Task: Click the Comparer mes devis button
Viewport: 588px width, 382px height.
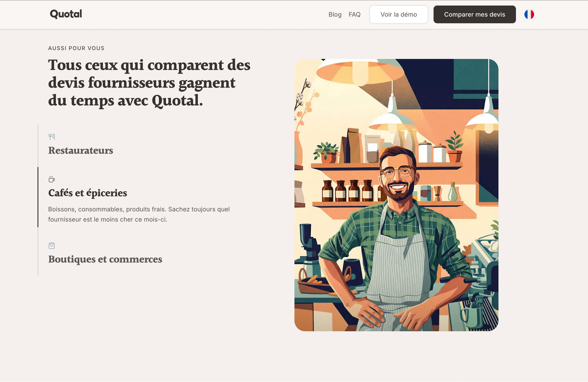Action: pyautogui.click(x=474, y=14)
